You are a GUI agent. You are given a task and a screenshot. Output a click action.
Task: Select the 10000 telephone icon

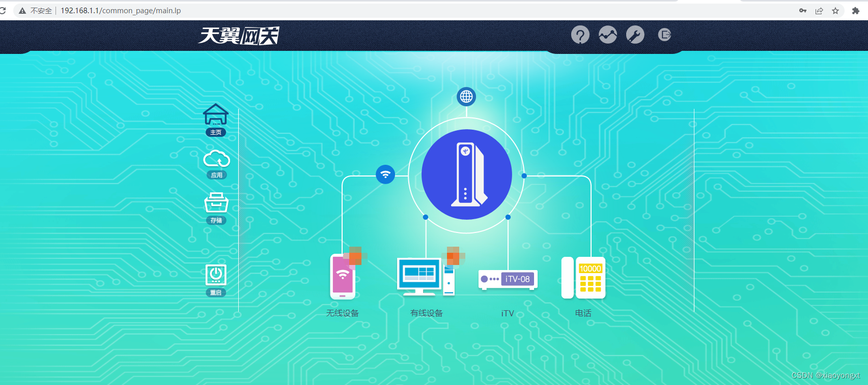coord(583,278)
